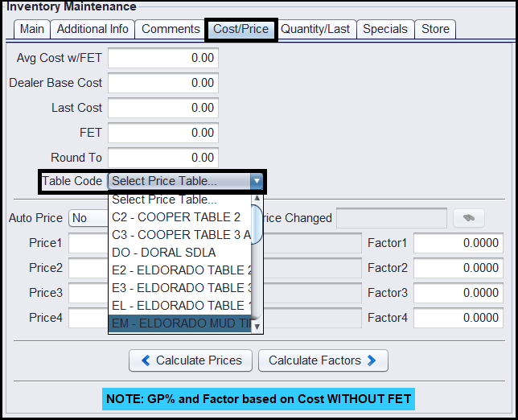The image size is (518, 420).
Task: Open the Additional Info tab
Action: 93,29
